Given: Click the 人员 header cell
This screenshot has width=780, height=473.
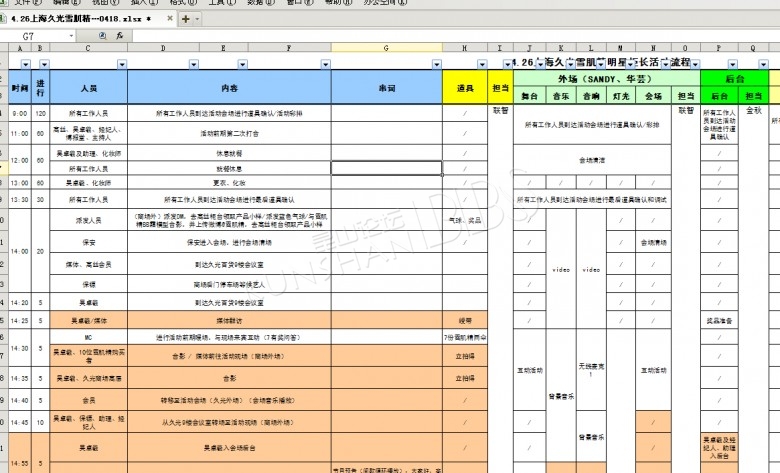Looking at the screenshot, I should (89, 88).
